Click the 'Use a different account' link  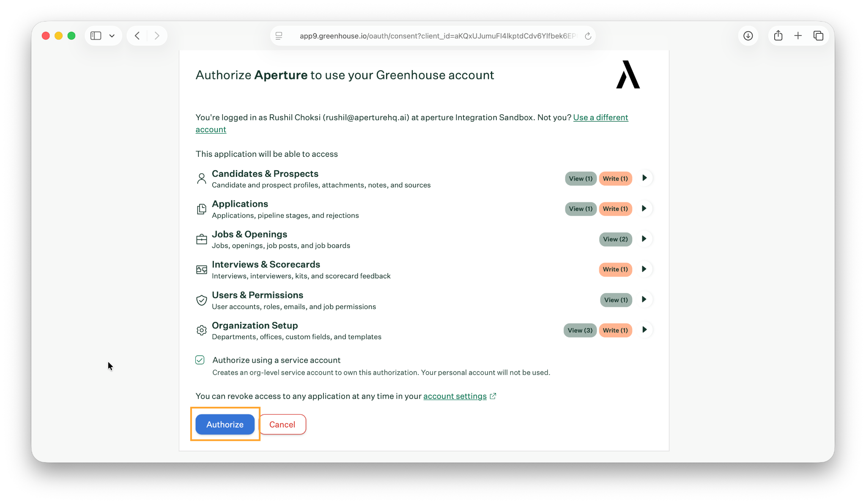click(600, 118)
